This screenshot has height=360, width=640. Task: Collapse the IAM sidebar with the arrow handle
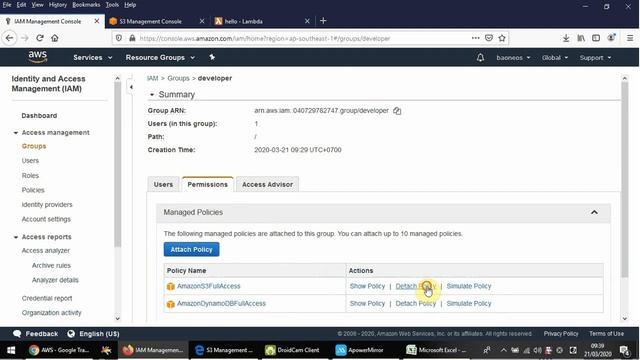131,87
